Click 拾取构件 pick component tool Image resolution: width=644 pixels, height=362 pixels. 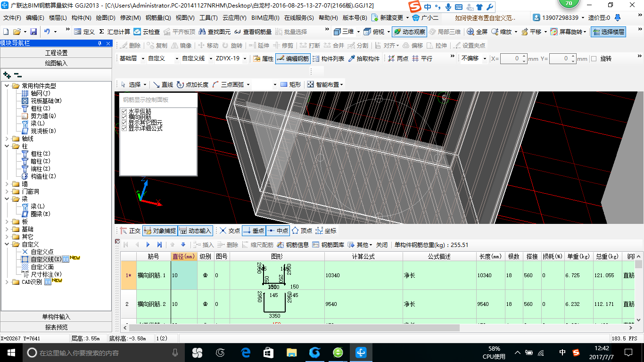tap(363, 58)
